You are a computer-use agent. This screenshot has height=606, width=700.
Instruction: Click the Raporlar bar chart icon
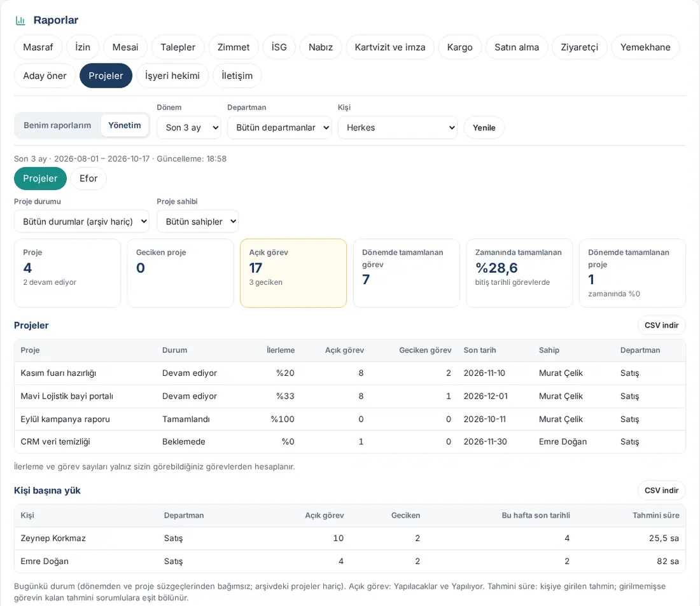20,20
